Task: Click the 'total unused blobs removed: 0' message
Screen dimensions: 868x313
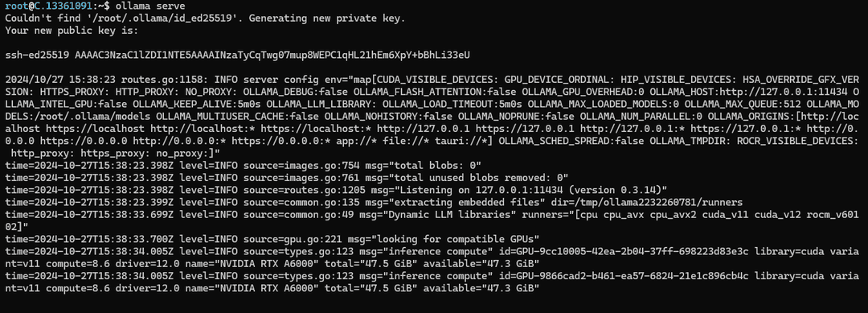Action: (477, 177)
